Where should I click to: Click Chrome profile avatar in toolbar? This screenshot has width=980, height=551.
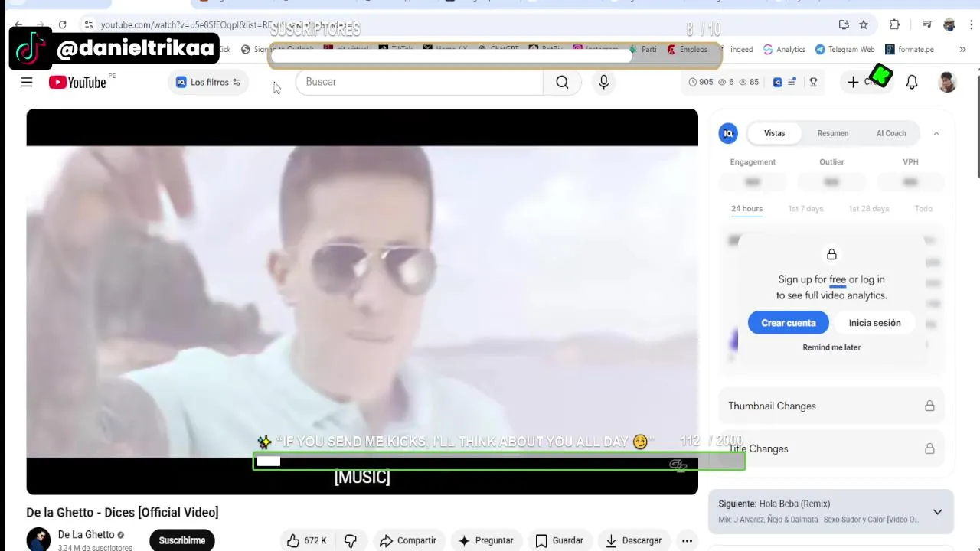coord(949,24)
